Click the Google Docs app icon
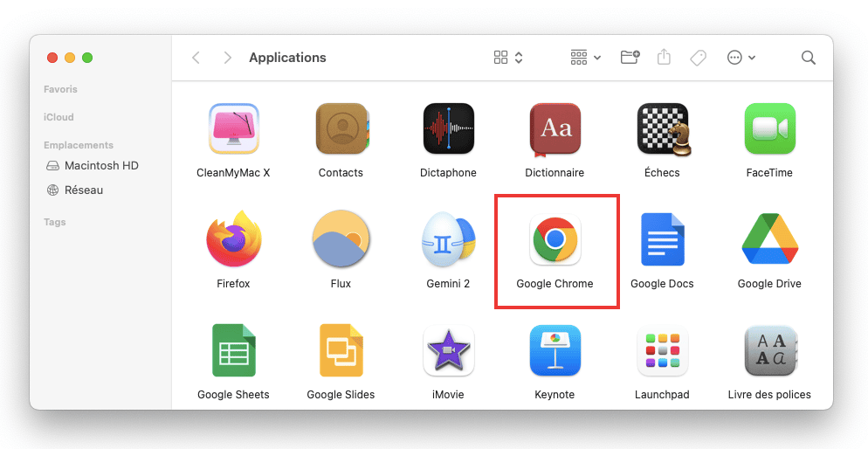The image size is (868, 449). coord(663,239)
